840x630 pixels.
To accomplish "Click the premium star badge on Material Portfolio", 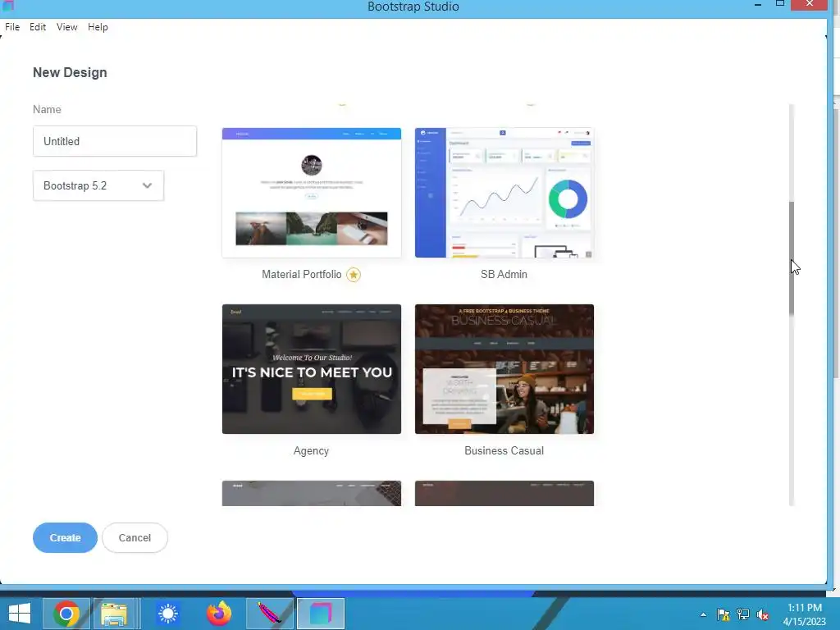I will click(x=353, y=275).
